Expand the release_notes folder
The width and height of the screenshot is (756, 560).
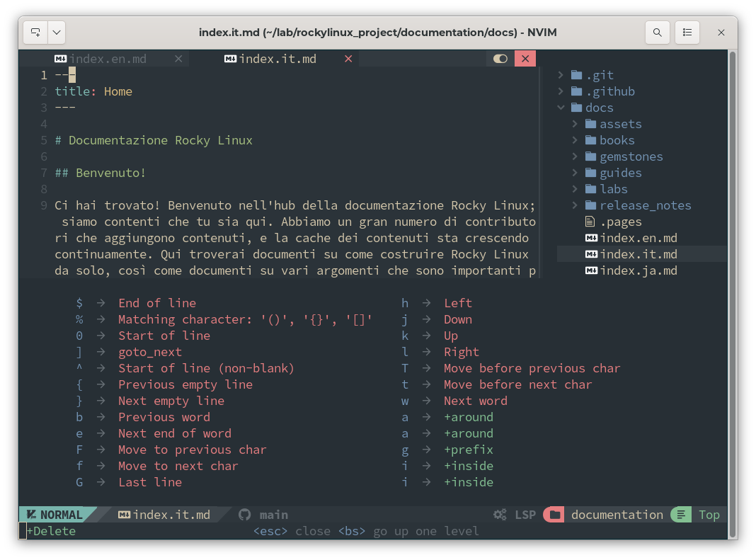[575, 205]
